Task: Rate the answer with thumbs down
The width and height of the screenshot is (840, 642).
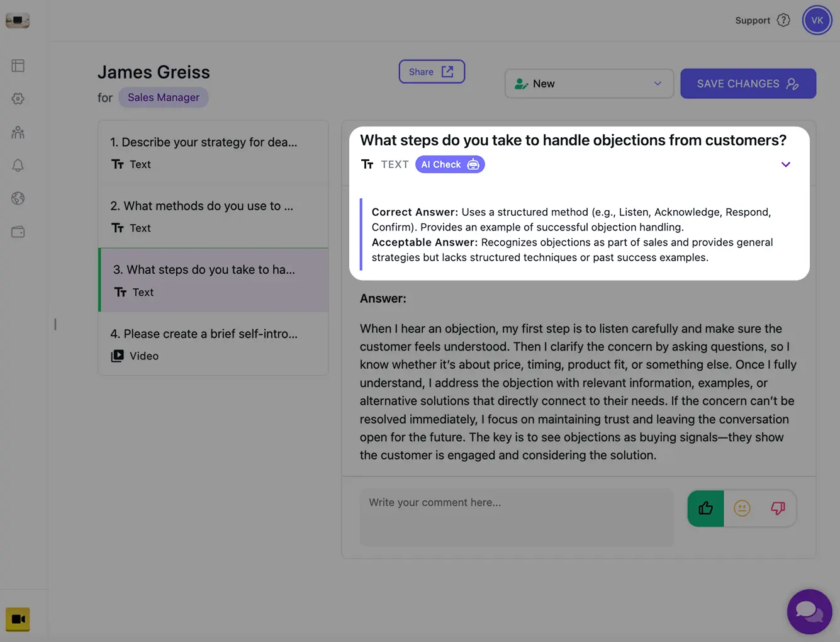Action: [x=778, y=509]
